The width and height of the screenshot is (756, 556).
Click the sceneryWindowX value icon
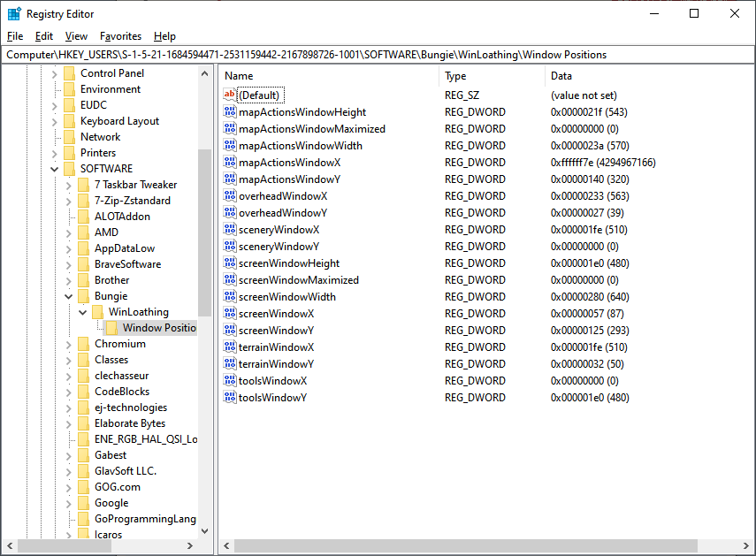tap(230, 229)
